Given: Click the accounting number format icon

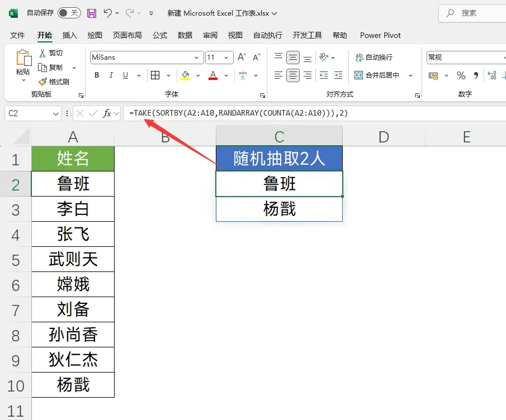Looking at the screenshot, I should click(433, 76).
